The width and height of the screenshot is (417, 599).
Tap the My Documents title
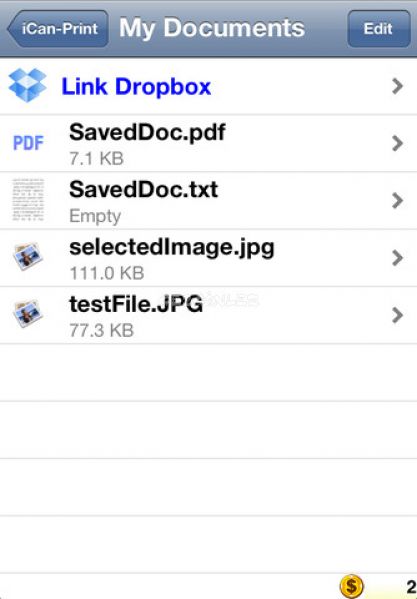coord(212,29)
